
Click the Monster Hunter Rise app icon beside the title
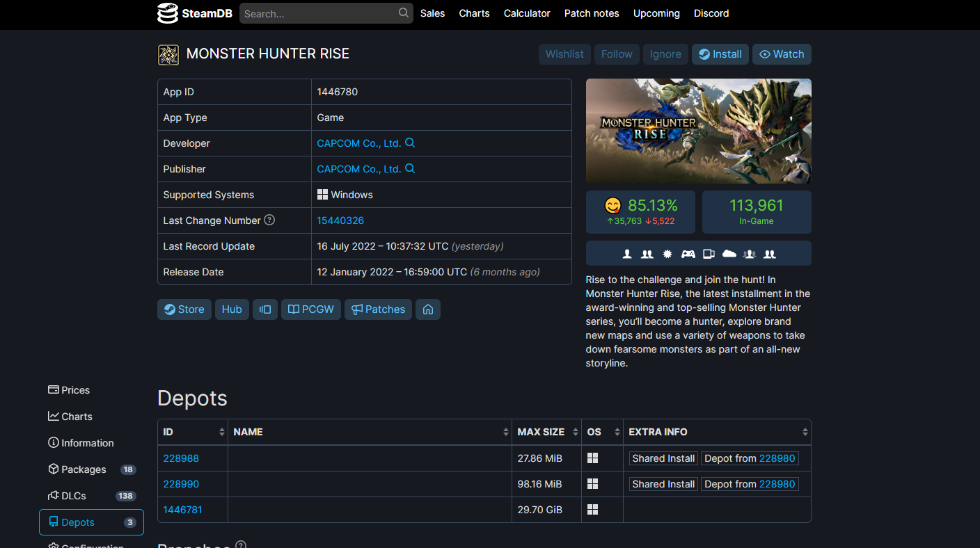pos(168,54)
